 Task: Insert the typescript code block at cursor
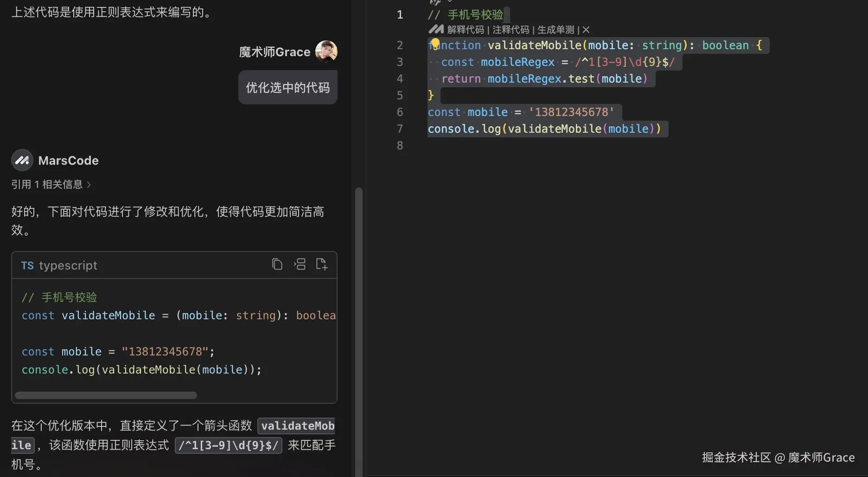coord(300,264)
